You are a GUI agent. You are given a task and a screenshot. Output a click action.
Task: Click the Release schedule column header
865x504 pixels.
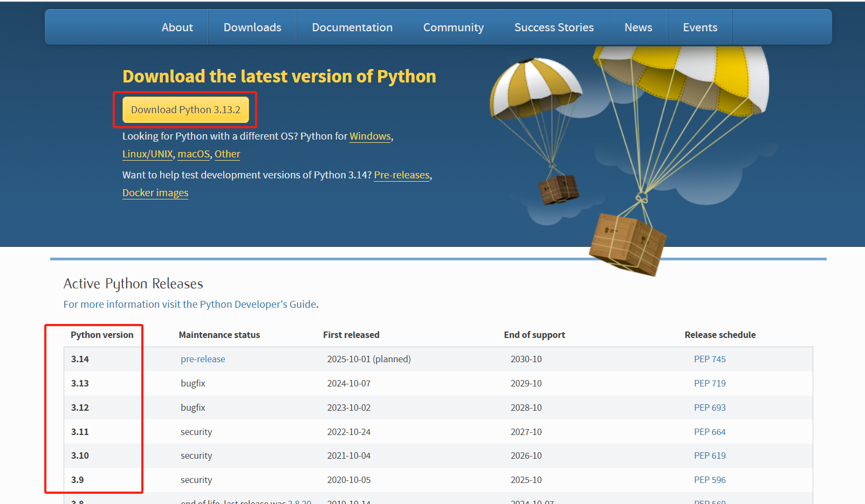(x=720, y=335)
